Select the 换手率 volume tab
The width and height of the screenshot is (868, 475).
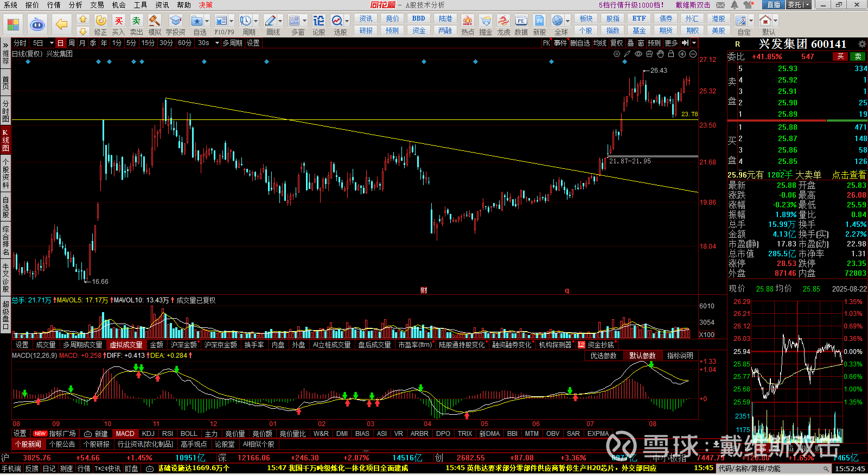point(254,345)
